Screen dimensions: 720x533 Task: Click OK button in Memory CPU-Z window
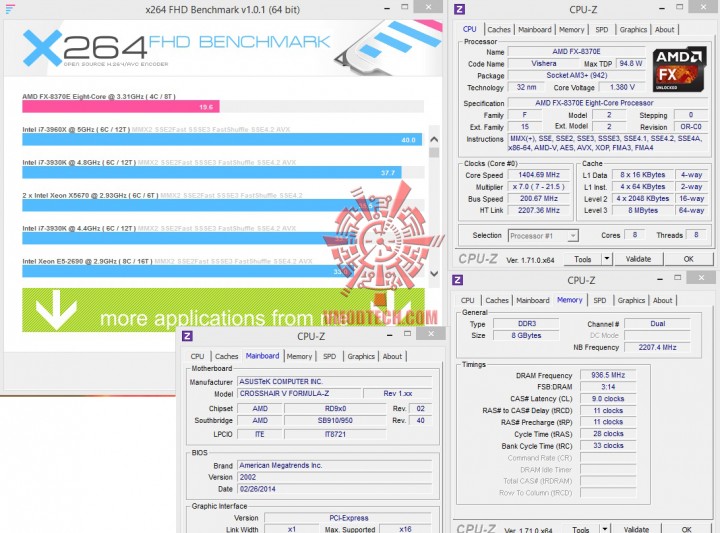click(686, 528)
